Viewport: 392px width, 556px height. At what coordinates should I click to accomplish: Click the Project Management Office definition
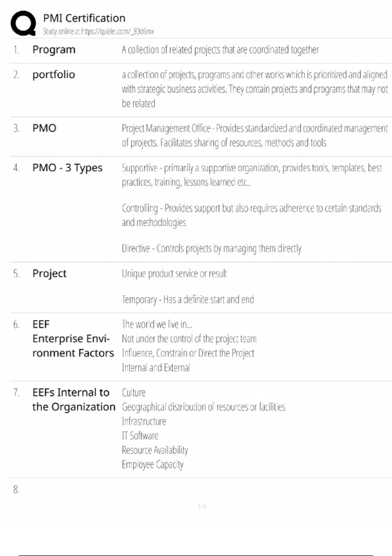254,135
